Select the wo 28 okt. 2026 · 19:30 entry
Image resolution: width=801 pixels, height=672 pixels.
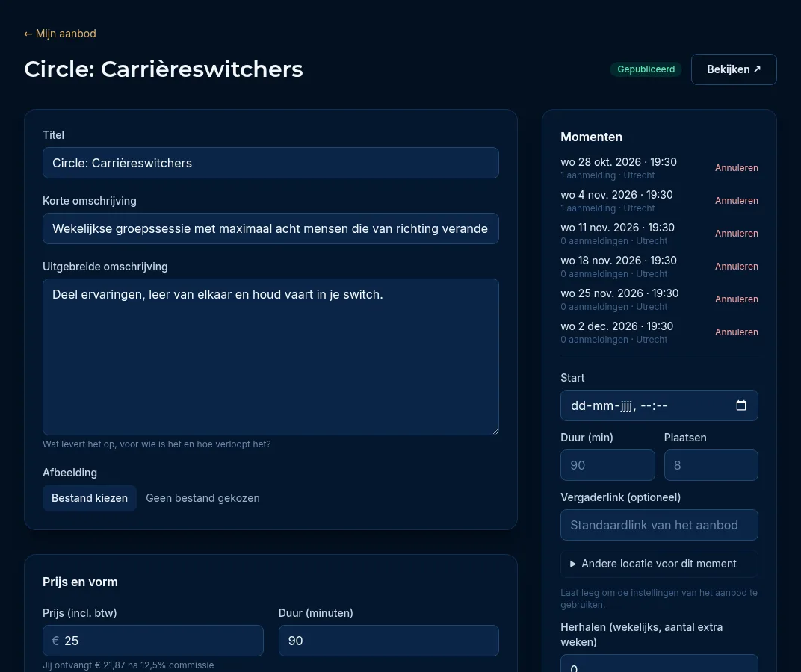click(x=619, y=162)
